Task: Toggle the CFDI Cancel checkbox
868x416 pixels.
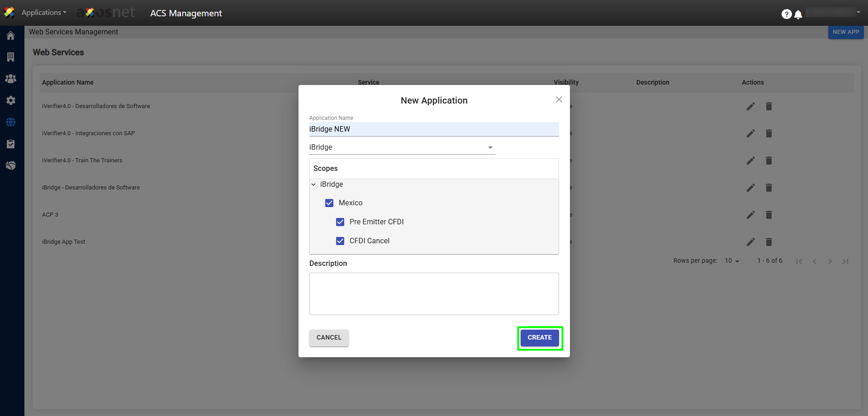Action: (340, 241)
